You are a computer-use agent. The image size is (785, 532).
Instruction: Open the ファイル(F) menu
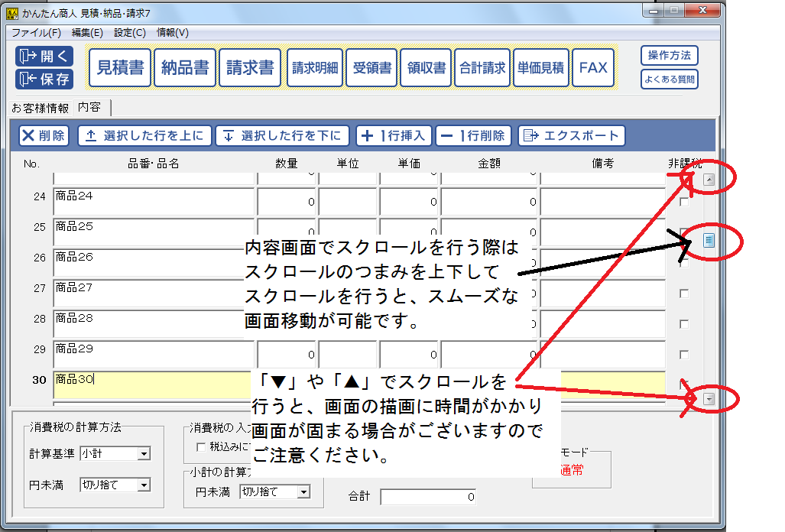point(36,33)
